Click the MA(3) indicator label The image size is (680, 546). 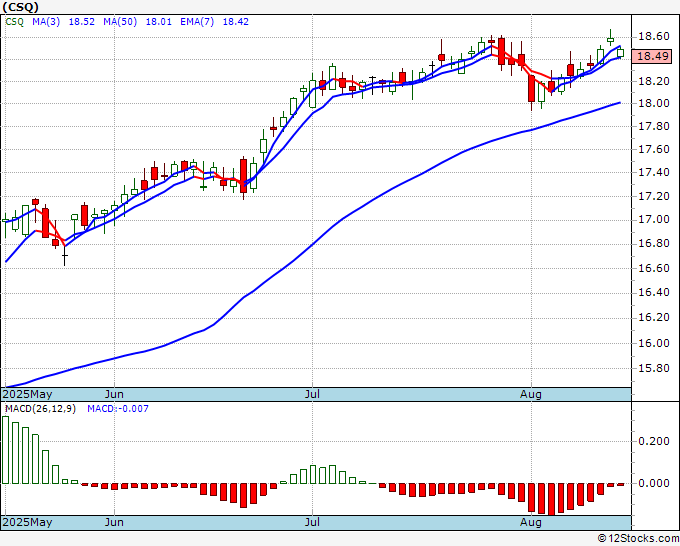pos(46,22)
